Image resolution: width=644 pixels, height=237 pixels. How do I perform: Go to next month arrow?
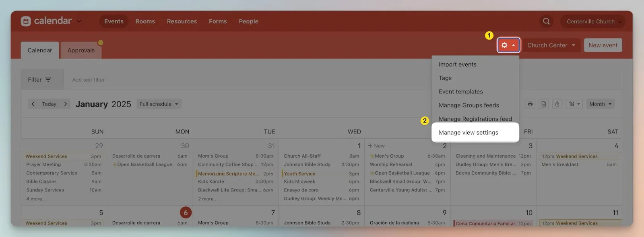(66, 104)
